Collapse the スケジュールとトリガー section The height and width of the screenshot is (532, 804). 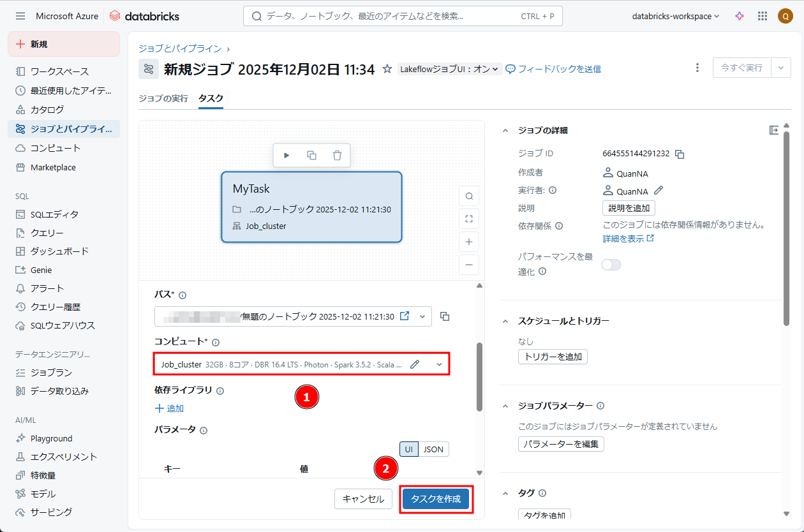click(x=505, y=321)
